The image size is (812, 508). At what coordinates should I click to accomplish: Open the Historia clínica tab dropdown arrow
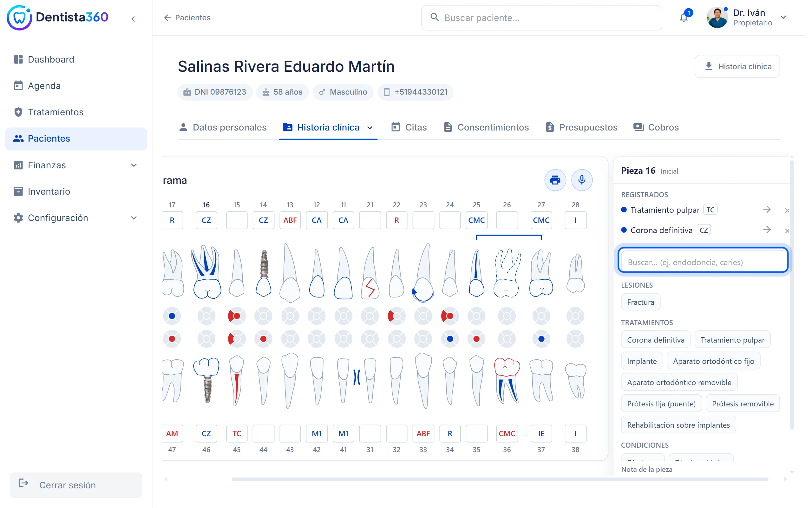pyautogui.click(x=370, y=128)
